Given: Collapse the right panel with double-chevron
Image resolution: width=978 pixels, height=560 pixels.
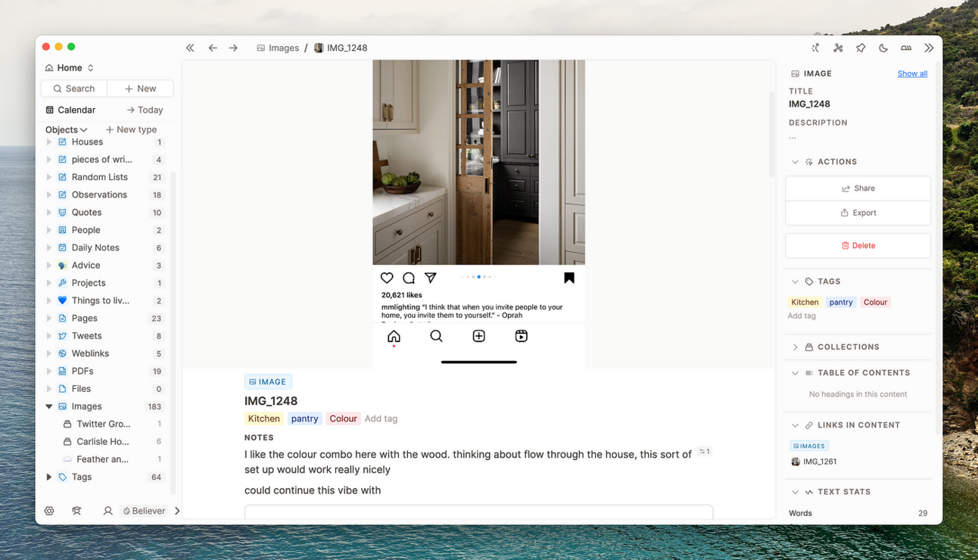Looking at the screenshot, I should tap(929, 48).
